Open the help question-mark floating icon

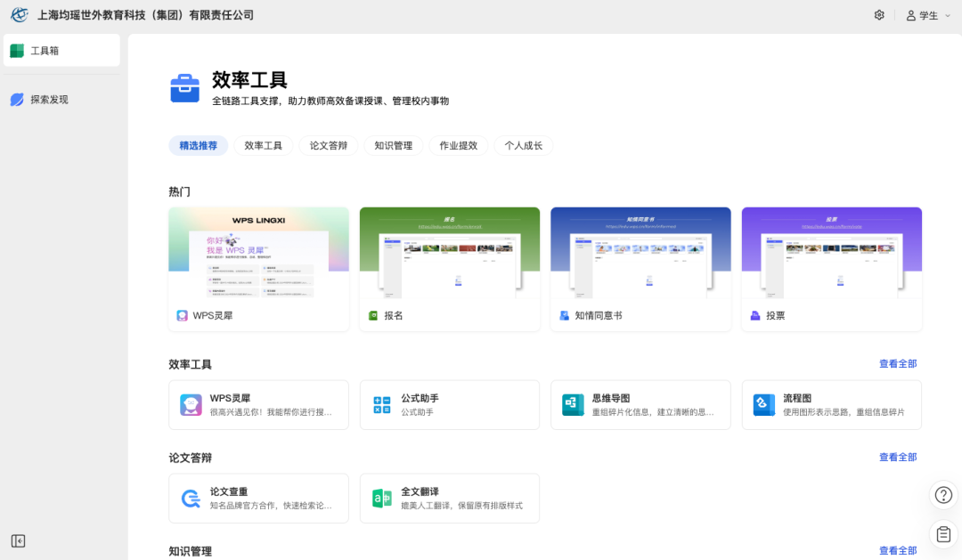(x=943, y=495)
